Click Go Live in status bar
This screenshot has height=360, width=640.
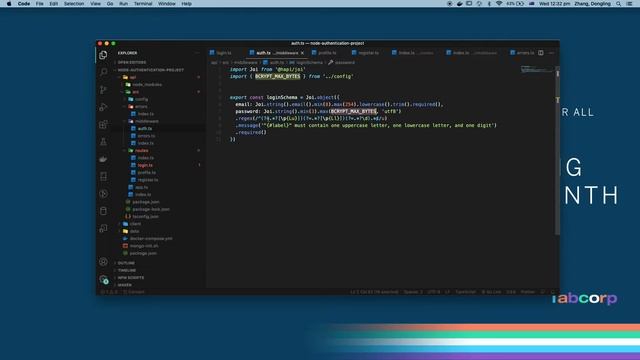point(491,292)
